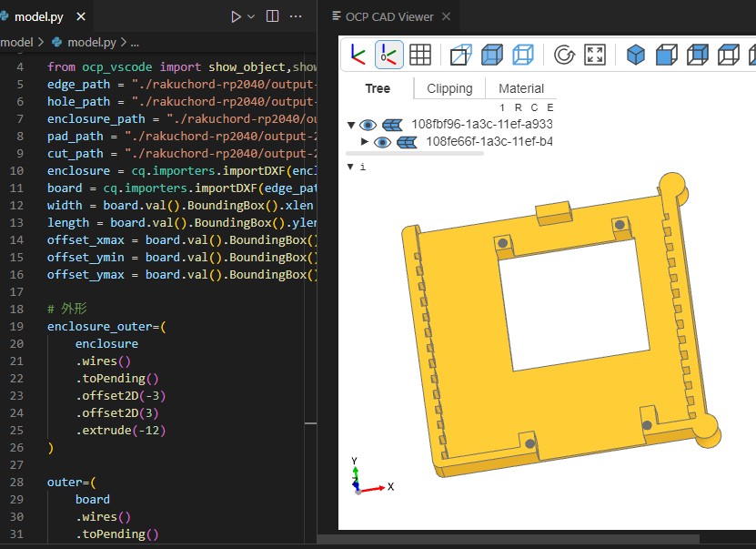Toggle the grid icon in viewer toolbar

420,55
